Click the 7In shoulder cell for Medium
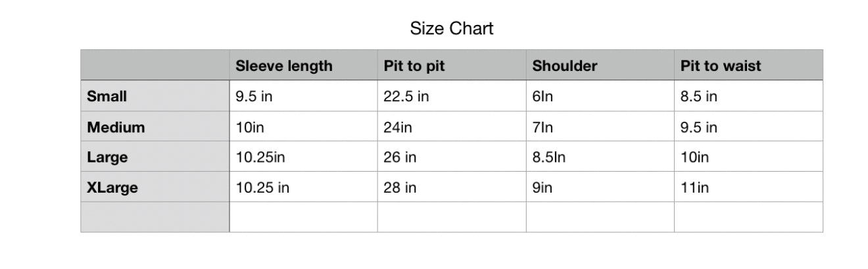This screenshot has width=868, height=269. tap(600, 126)
